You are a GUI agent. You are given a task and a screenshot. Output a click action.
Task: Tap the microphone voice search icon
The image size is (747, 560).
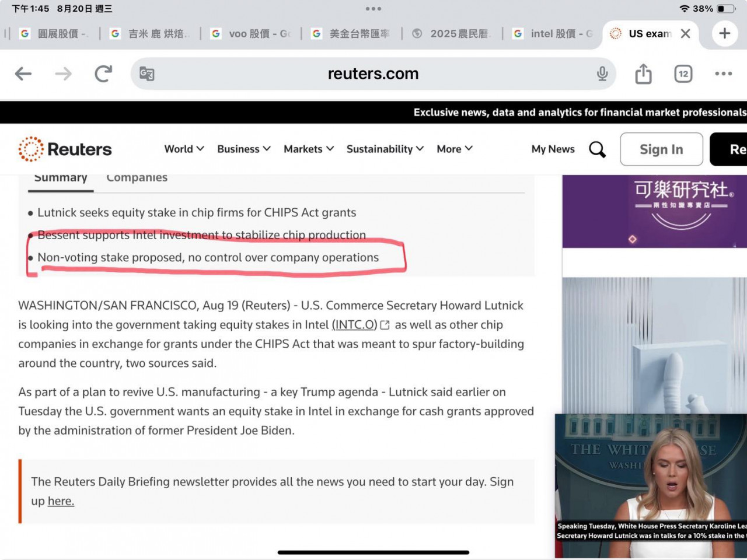click(x=602, y=73)
